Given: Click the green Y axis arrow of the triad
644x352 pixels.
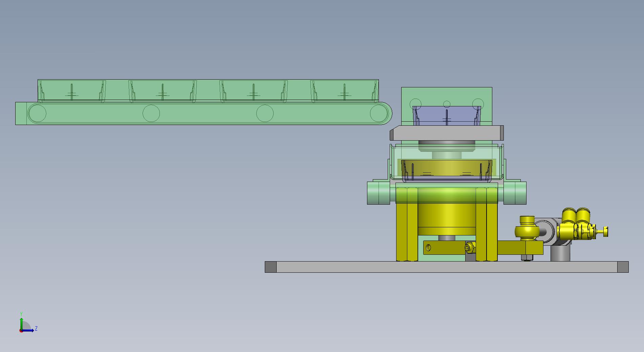Looking at the screenshot, I should pyautogui.click(x=21, y=324).
